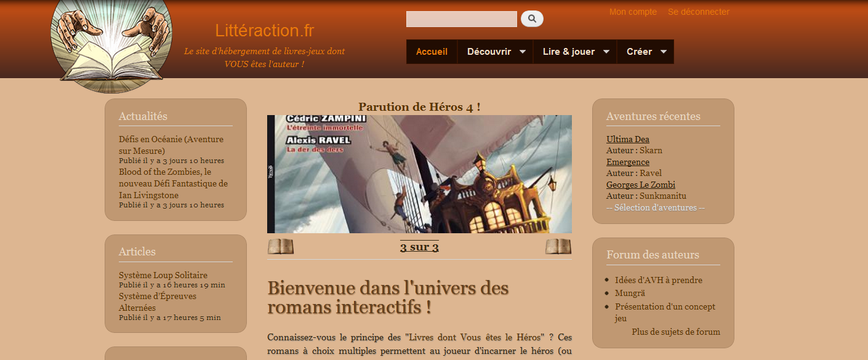
Task: Click Plus de sujets de forum
Action: point(675,332)
